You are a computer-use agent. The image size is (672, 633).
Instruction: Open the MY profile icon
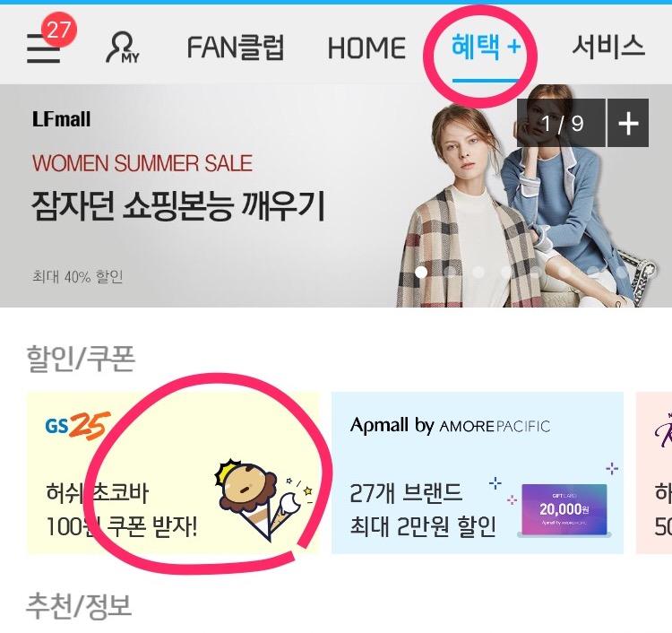point(123,48)
